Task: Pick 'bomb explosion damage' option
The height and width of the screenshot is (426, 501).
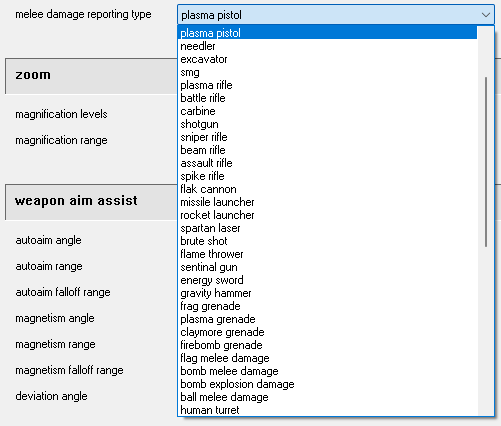Action: click(x=328, y=384)
